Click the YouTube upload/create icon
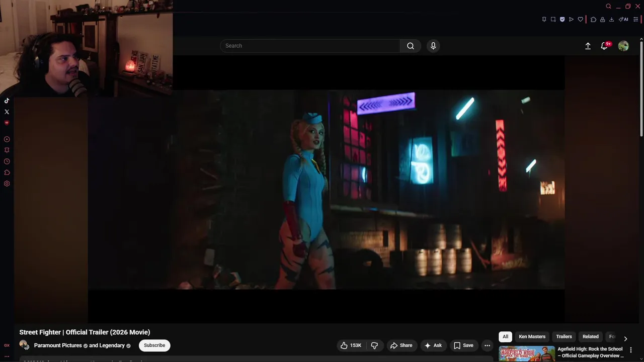The height and width of the screenshot is (362, 644). click(588, 46)
